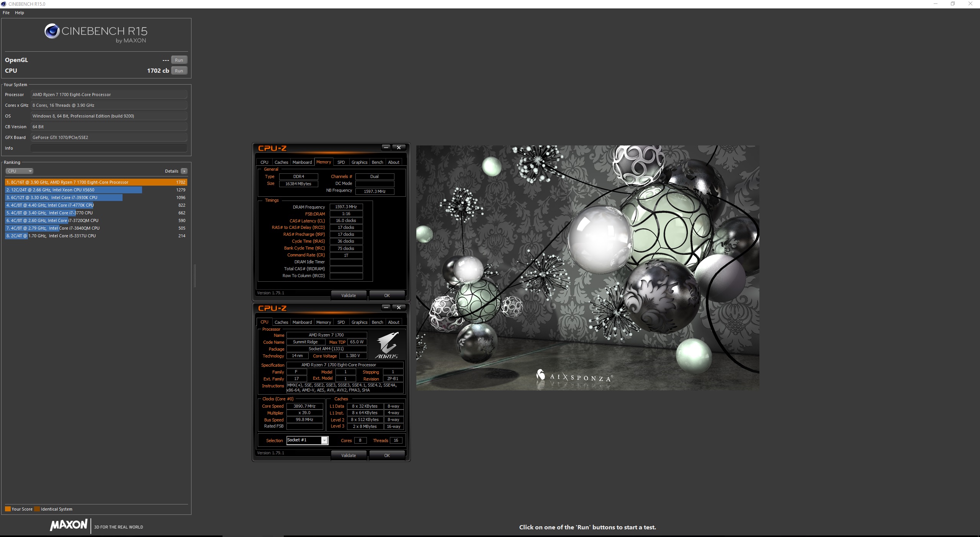980x537 pixels.
Task: Switch to Mainboard tab in lower CPU-Z window
Action: tap(302, 322)
